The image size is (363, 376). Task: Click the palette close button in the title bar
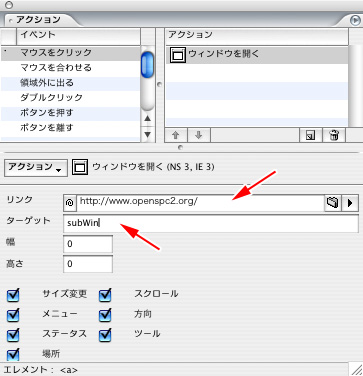[x=9, y=5]
